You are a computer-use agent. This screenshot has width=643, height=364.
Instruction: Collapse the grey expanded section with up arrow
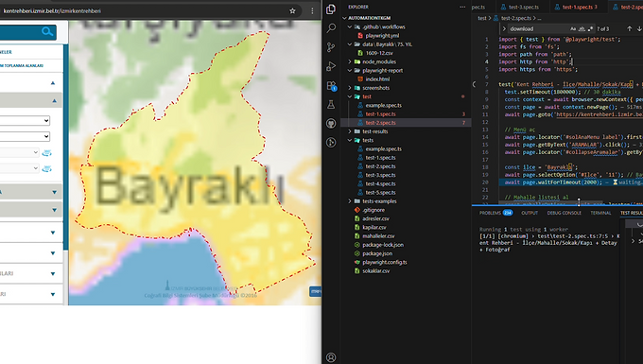[x=54, y=101]
